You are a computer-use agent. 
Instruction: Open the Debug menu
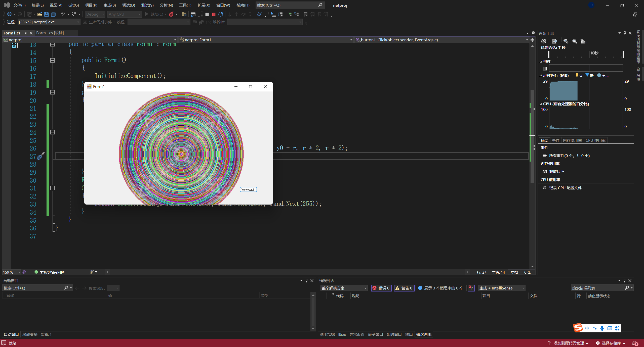click(128, 5)
